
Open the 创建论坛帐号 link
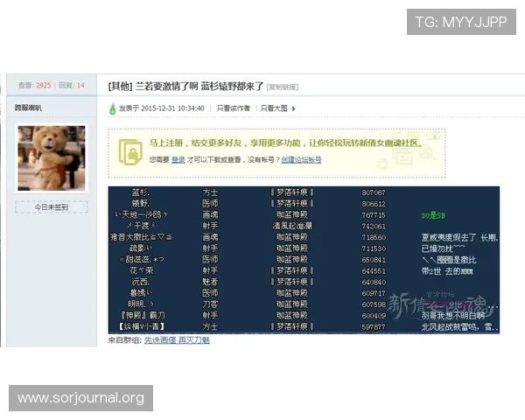click(x=301, y=160)
